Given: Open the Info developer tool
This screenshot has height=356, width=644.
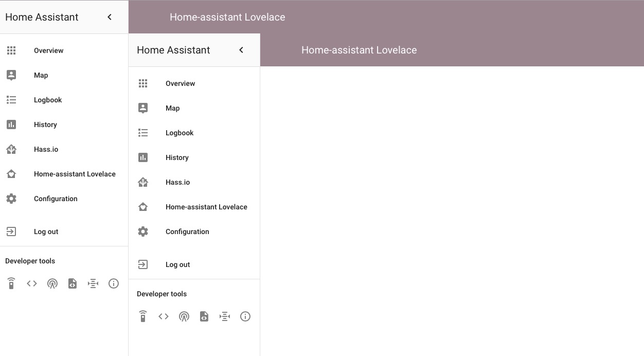Looking at the screenshot, I should (x=245, y=316).
